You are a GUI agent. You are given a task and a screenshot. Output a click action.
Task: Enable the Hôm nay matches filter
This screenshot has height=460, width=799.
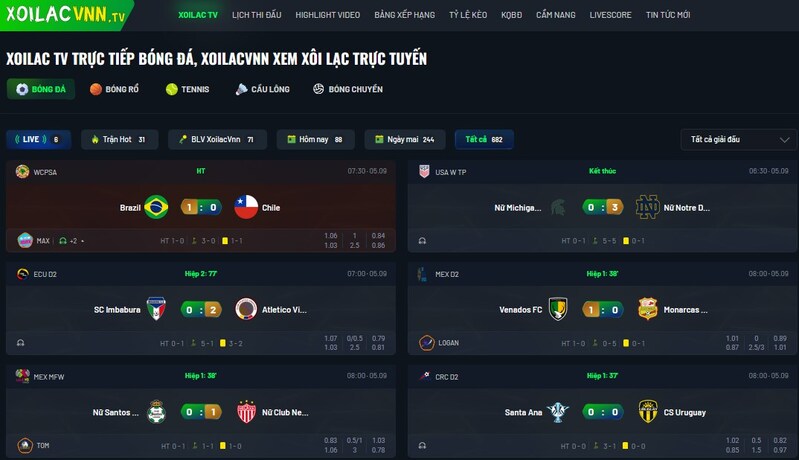tap(315, 139)
